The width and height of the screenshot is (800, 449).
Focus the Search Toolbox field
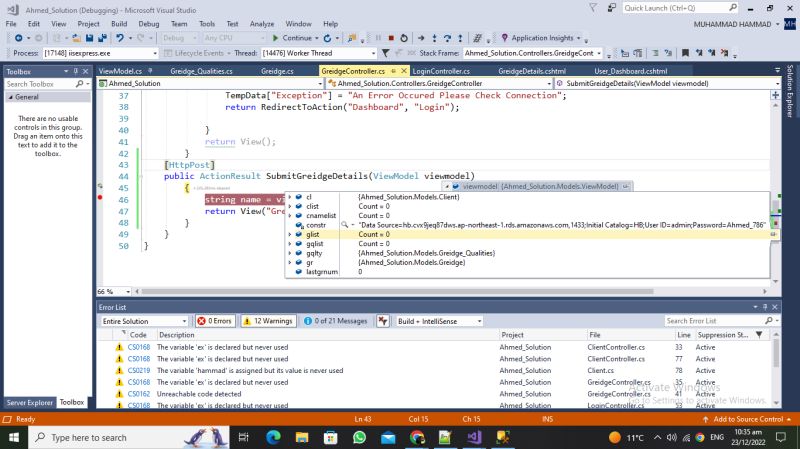(41, 84)
